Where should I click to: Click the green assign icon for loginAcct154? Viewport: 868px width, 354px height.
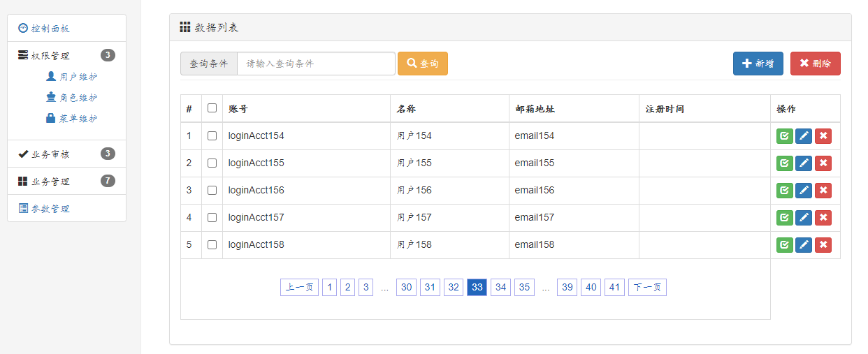pyautogui.click(x=784, y=135)
